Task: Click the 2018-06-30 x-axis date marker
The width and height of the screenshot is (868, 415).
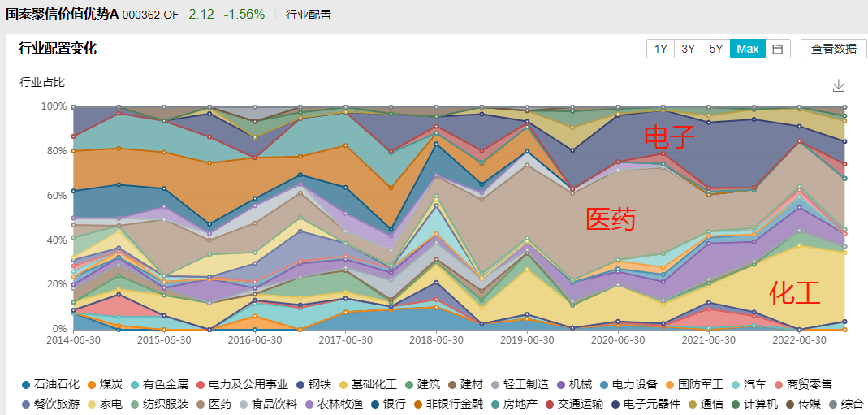Action: click(x=437, y=339)
